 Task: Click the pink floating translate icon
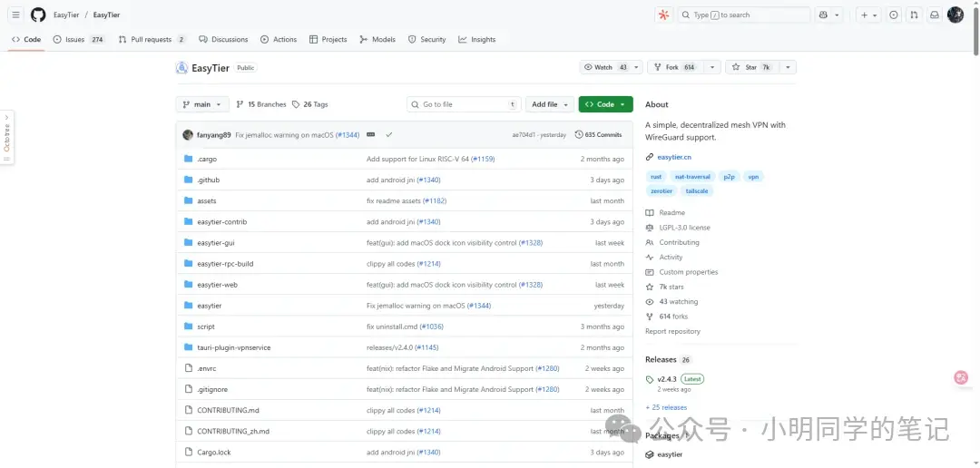[x=961, y=377]
